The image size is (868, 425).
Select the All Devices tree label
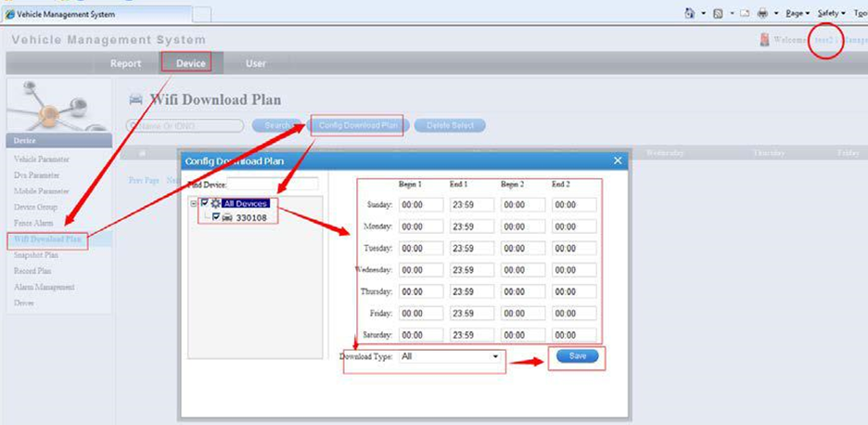[246, 203]
